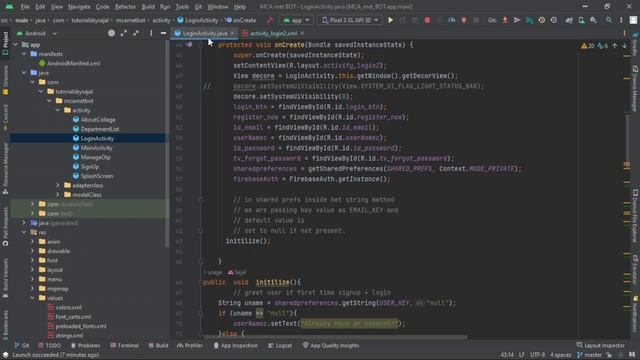Open the Logcat tool window
The image size is (640, 360).
coord(280,345)
